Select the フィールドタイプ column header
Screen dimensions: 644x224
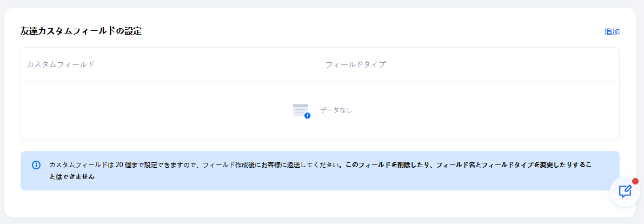(355, 64)
